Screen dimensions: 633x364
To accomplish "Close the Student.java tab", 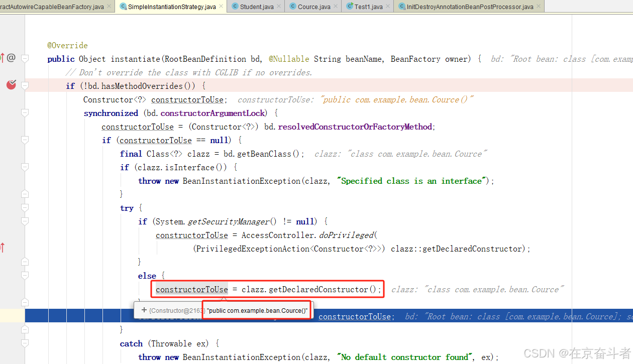I will (x=279, y=7).
